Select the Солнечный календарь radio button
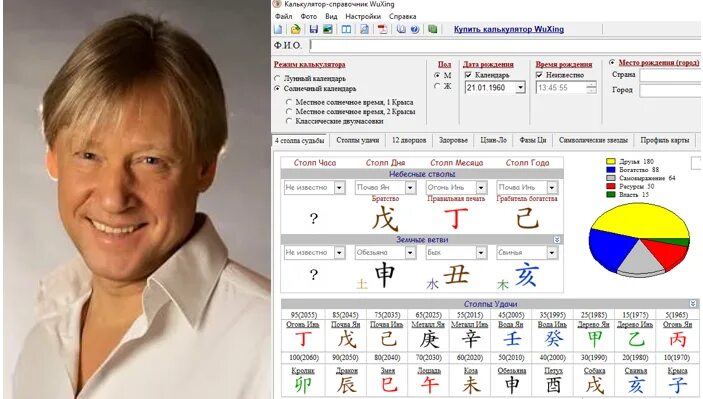Screen dimensions: 703x399 tap(277, 88)
